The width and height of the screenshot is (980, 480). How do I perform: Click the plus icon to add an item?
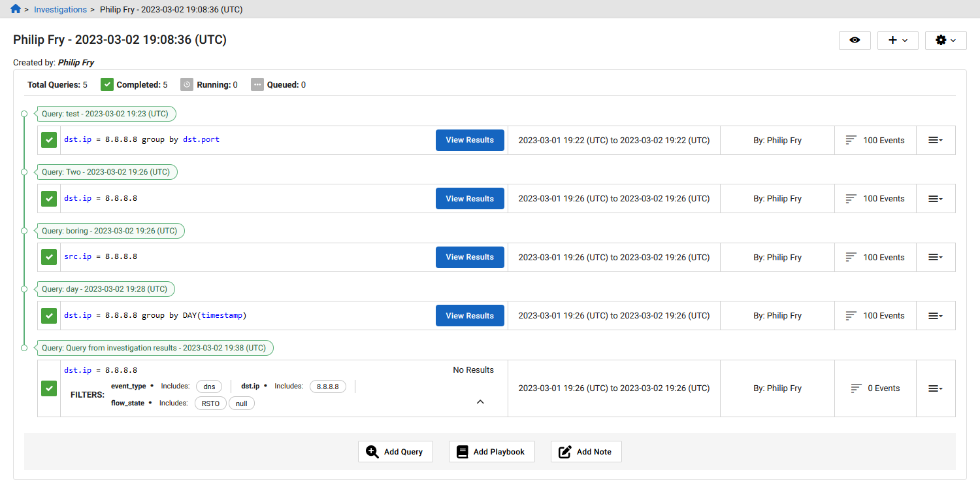[892, 40]
